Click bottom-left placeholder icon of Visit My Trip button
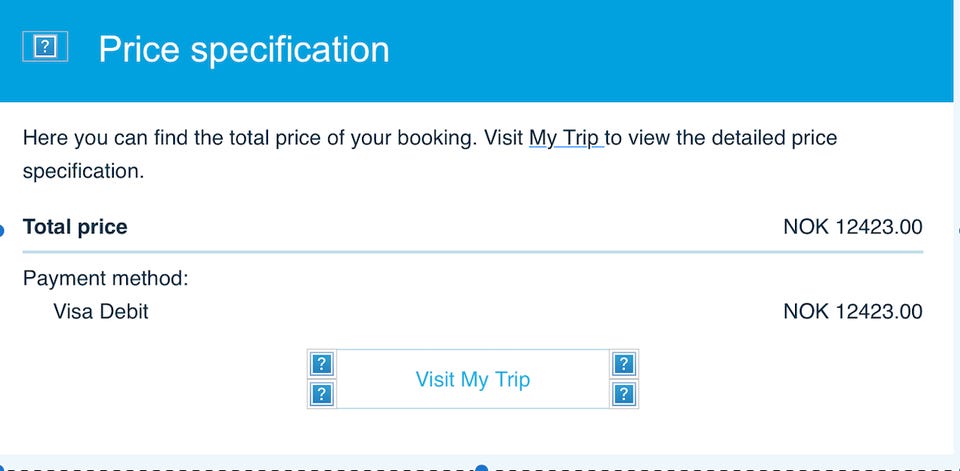Screen dimensions: 960x471 [x=321, y=394]
